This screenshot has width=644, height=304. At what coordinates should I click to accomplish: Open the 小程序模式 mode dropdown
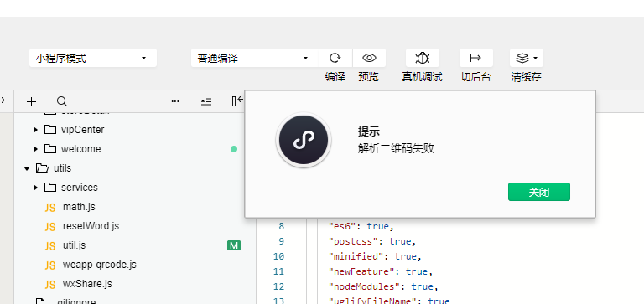pos(93,58)
